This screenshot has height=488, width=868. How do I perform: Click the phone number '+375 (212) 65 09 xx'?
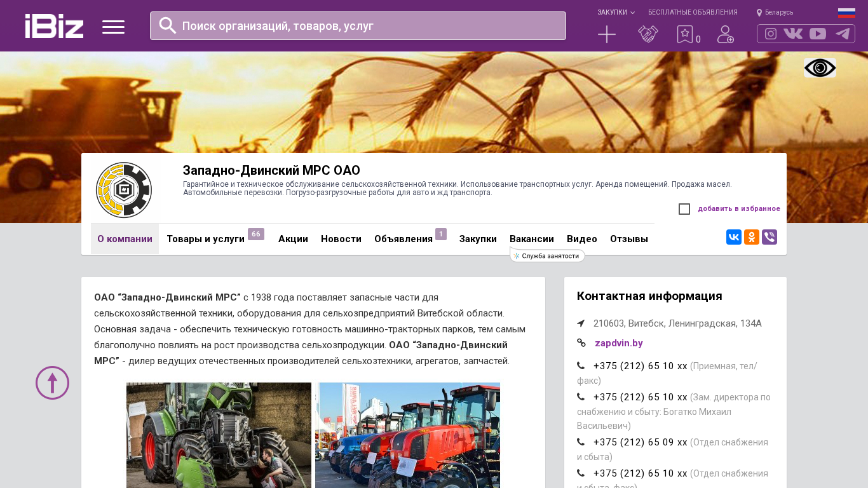[x=641, y=442]
